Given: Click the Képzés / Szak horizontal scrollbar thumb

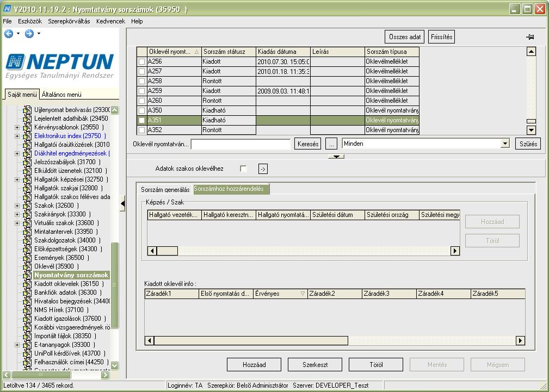Looking at the screenshot, I should [x=167, y=251].
